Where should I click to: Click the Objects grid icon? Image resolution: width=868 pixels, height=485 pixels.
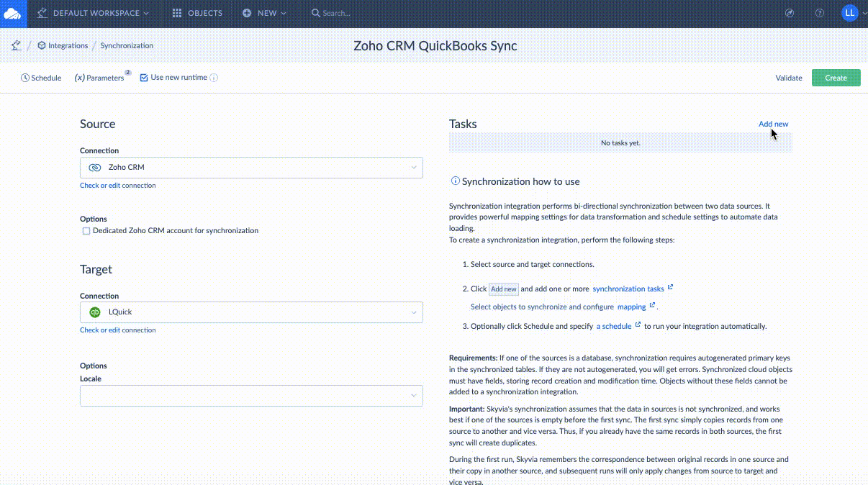177,13
